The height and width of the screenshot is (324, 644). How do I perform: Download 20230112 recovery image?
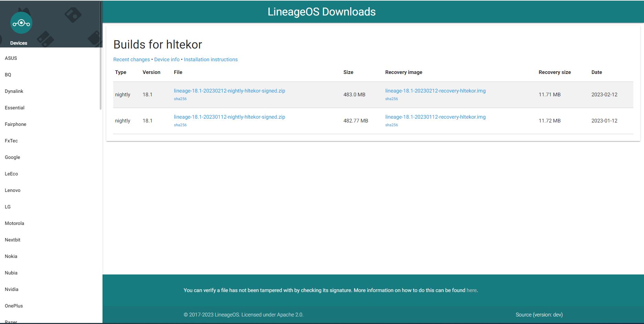point(436,117)
